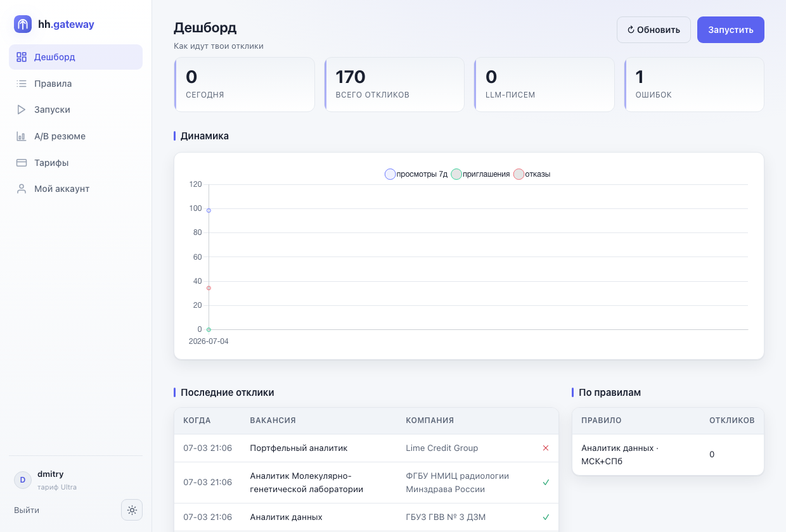786x532 pixels.
Task: Click the red отказы data point near 35
Action: coord(209,288)
